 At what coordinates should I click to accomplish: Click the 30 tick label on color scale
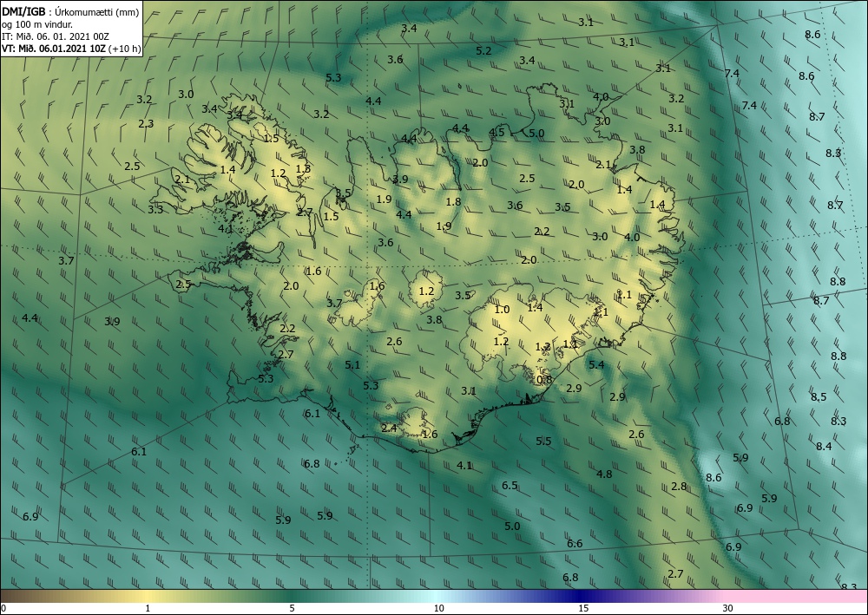pyautogui.click(x=728, y=608)
